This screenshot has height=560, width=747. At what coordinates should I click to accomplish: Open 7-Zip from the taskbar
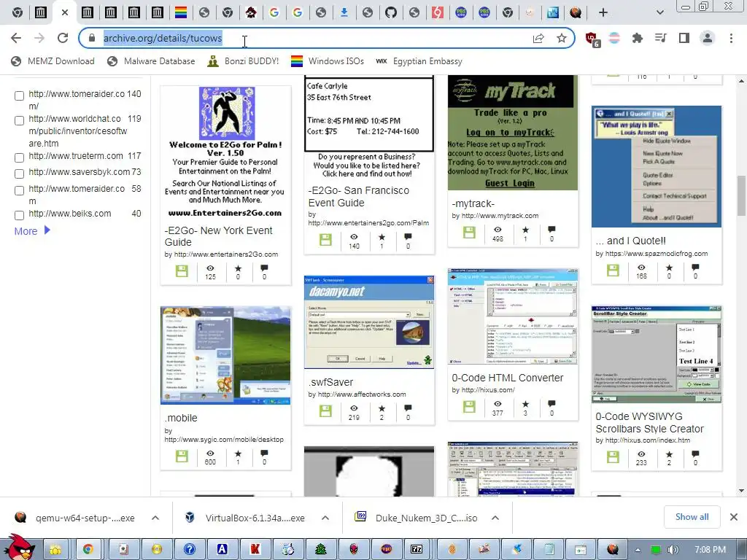coord(417,549)
